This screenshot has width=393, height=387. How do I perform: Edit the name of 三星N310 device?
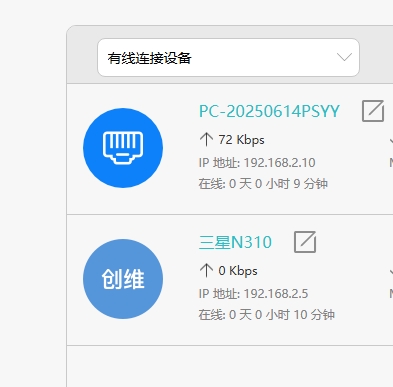click(x=305, y=242)
